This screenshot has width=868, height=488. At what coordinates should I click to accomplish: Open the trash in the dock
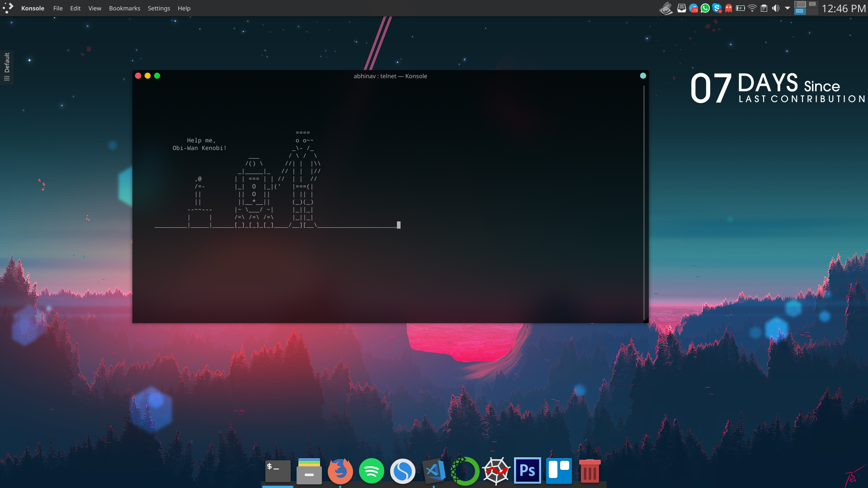590,471
